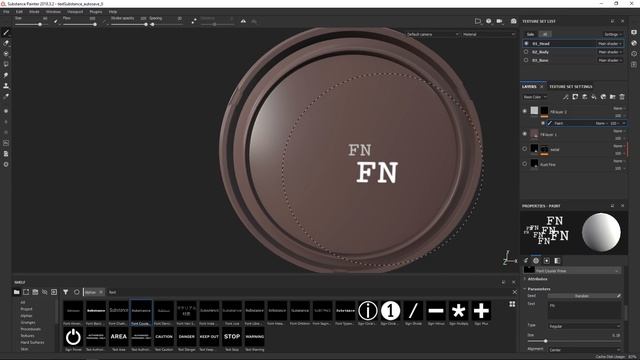Remove the alphas filter tag in Shelf
Image resolution: width=640 pixels, height=360 pixels.
click(101, 292)
